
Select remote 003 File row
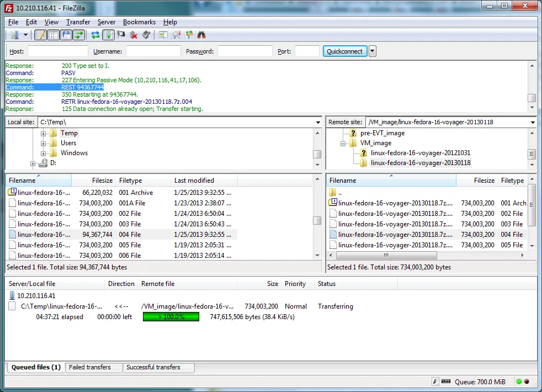[x=427, y=224]
